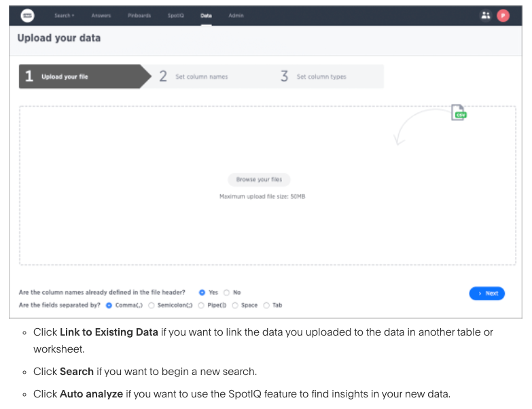Click step 2 Set column names
Screen dimensions: 532x409
coord(194,77)
